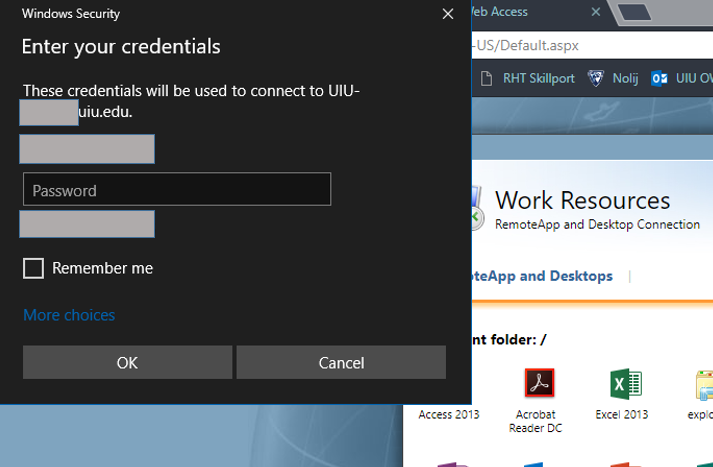The width and height of the screenshot is (713, 467).
Task: Focus the Password input field
Action: coord(177,190)
